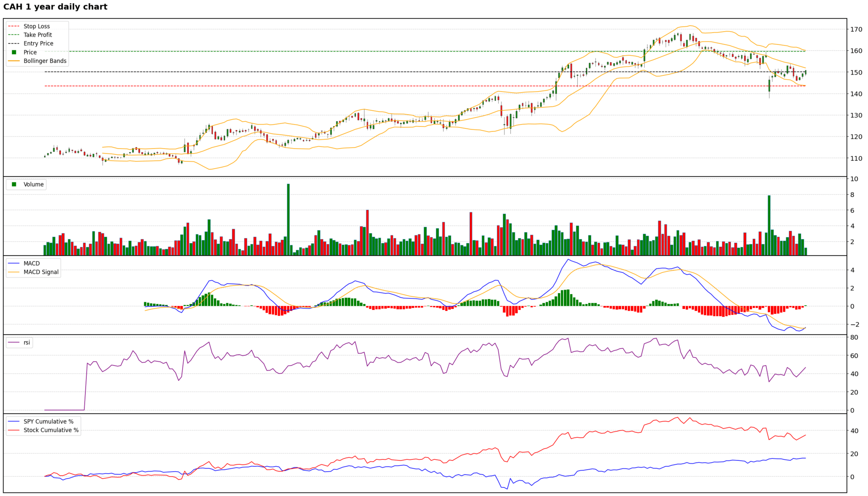The image size is (868, 496).
Task: Click the MACD legend label
Action: [x=32, y=263]
